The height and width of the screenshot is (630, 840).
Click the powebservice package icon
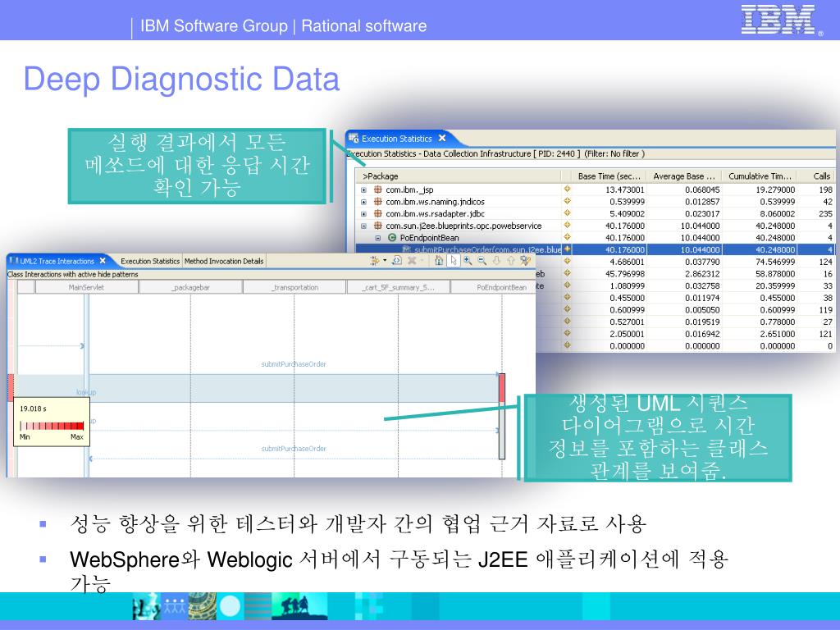point(377,226)
